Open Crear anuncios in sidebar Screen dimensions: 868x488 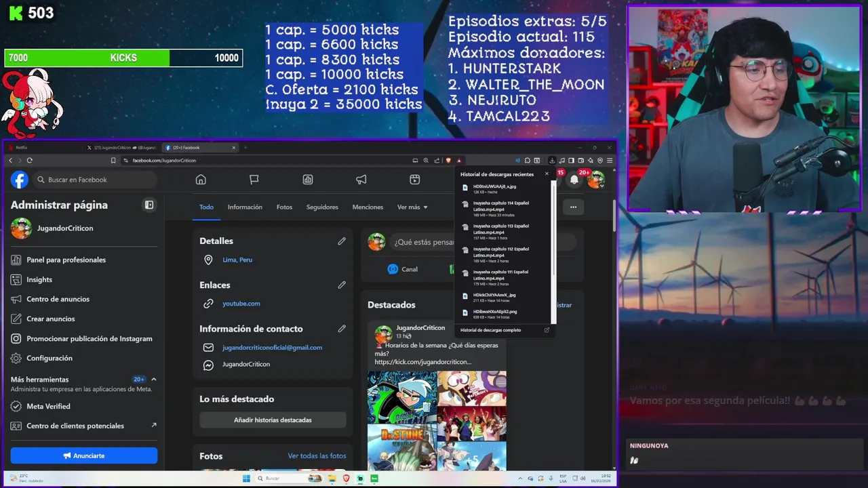point(84,319)
